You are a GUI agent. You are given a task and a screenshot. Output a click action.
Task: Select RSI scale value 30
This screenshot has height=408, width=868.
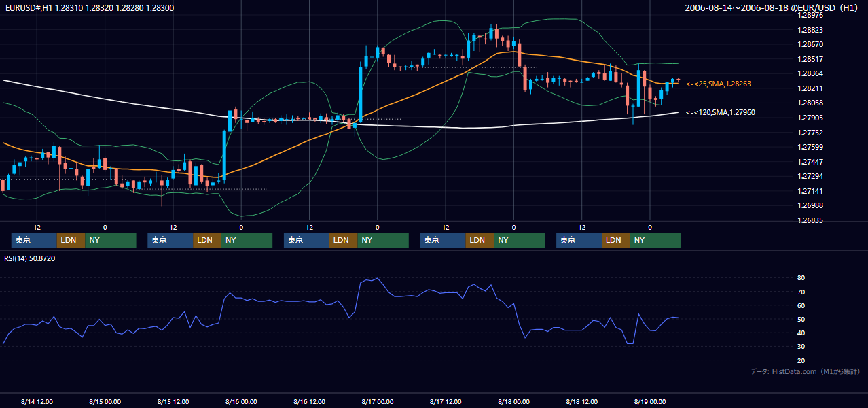[801, 347]
